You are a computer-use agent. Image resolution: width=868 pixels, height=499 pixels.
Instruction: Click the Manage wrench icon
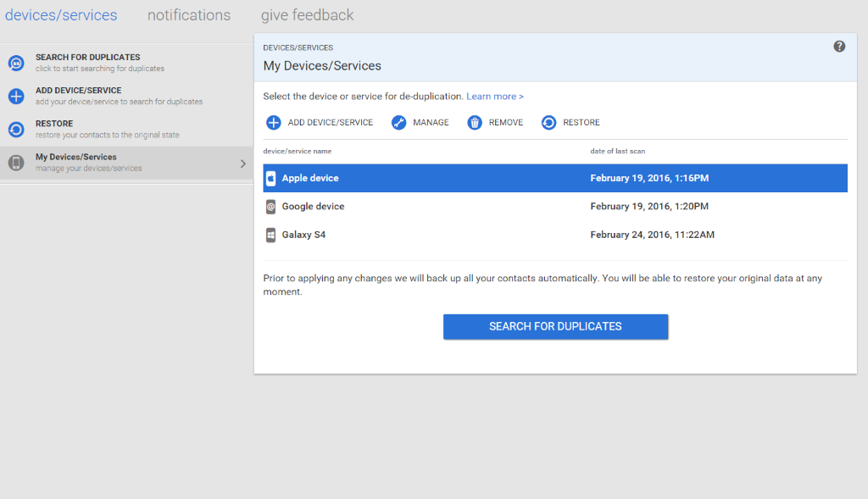point(398,122)
